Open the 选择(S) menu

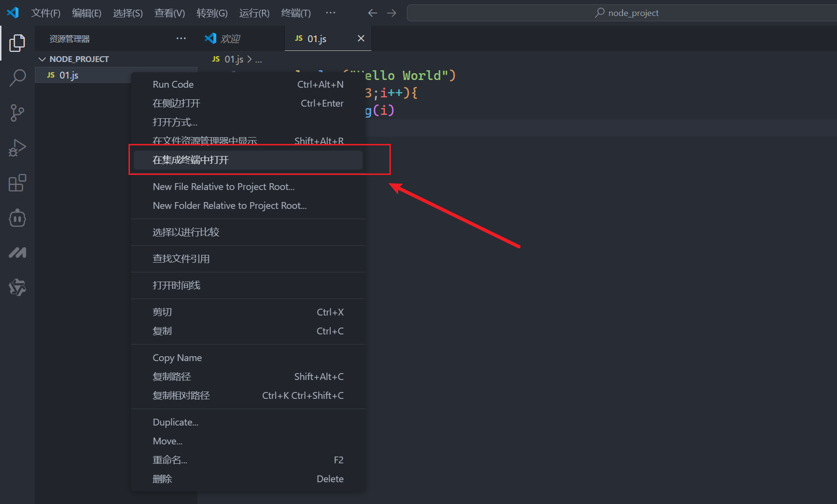[128, 13]
